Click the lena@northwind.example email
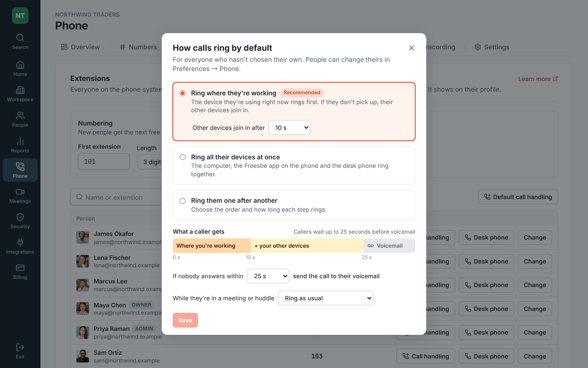The width and height of the screenshot is (588, 368). tap(127, 265)
